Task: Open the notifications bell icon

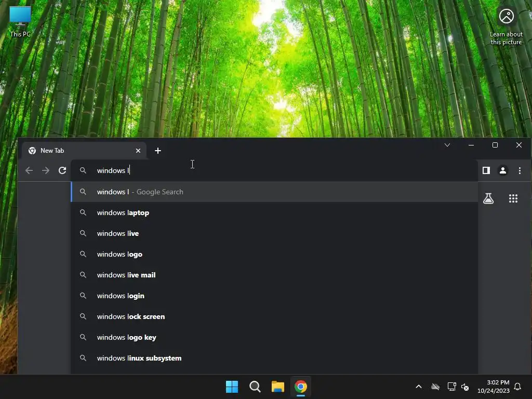Action: (x=517, y=387)
